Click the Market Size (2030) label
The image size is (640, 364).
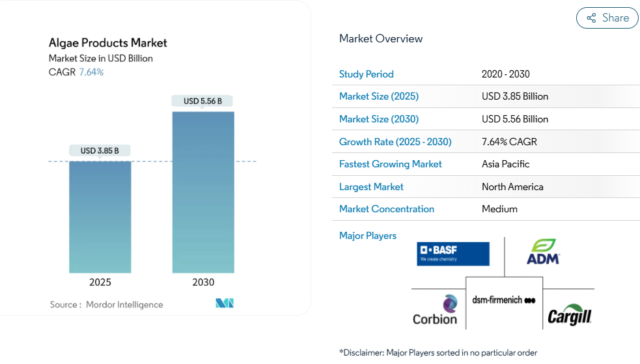(378, 119)
